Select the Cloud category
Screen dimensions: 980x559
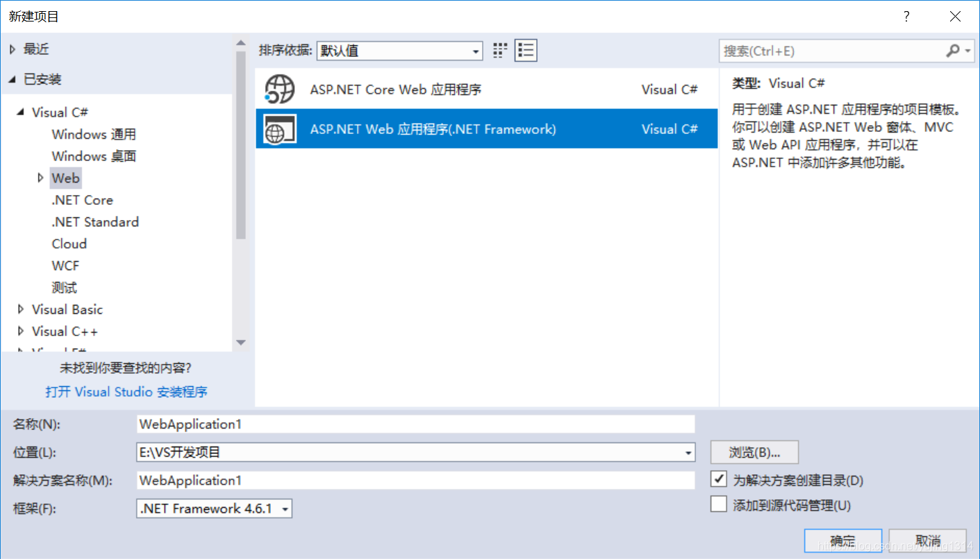click(69, 244)
